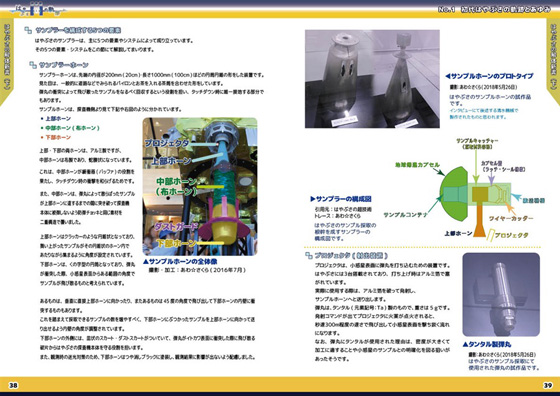Click the ダストガード label on the horn image

[176, 226]
